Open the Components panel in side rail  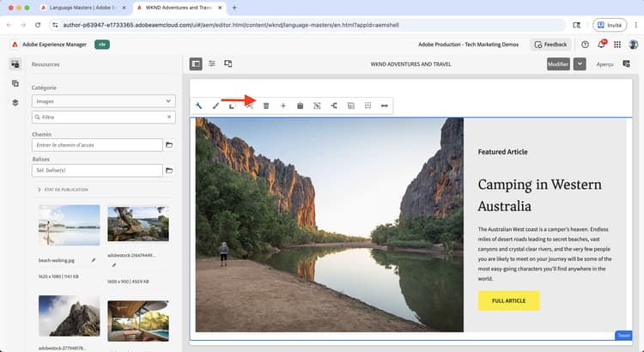(15, 83)
